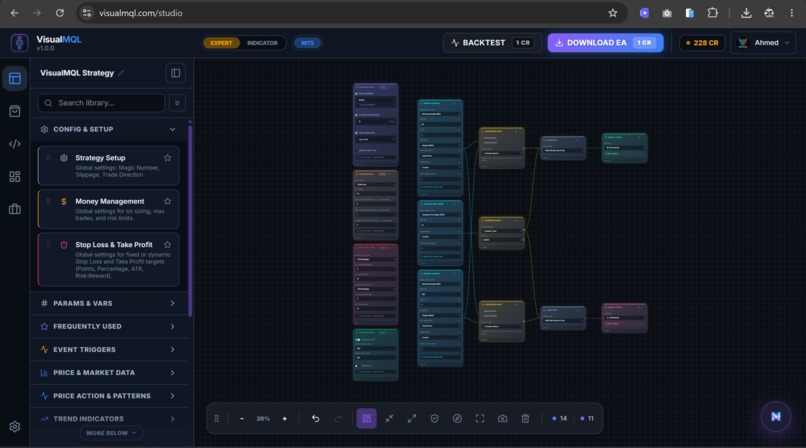Viewport: 806px width, 448px height.
Task: Expand the EVENT TRIGGERS section
Action: pos(108,349)
